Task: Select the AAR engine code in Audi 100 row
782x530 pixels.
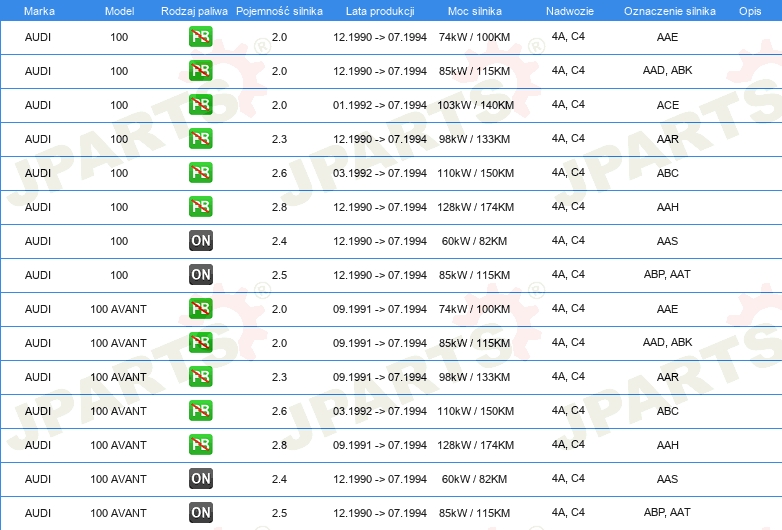Action: point(667,139)
